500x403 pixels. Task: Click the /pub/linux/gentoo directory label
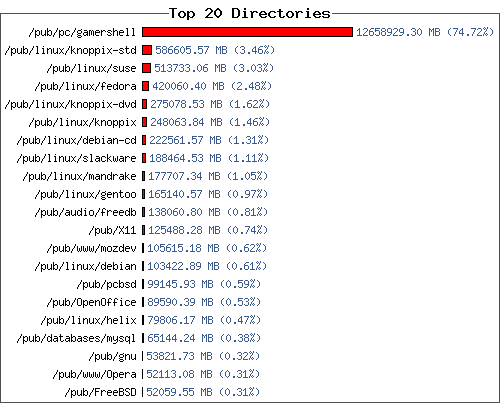point(85,194)
